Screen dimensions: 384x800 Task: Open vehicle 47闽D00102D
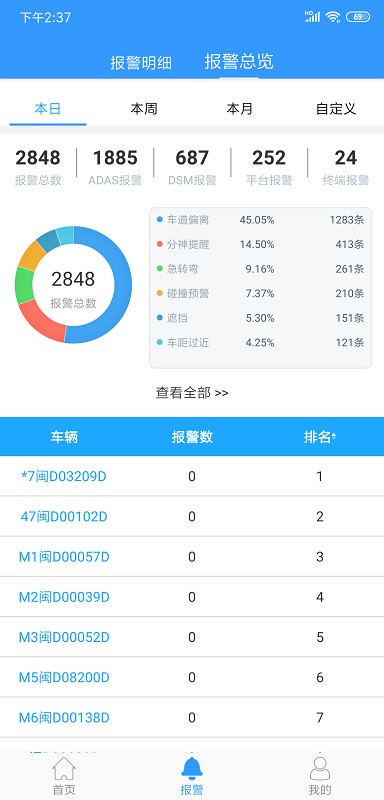(64, 516)
